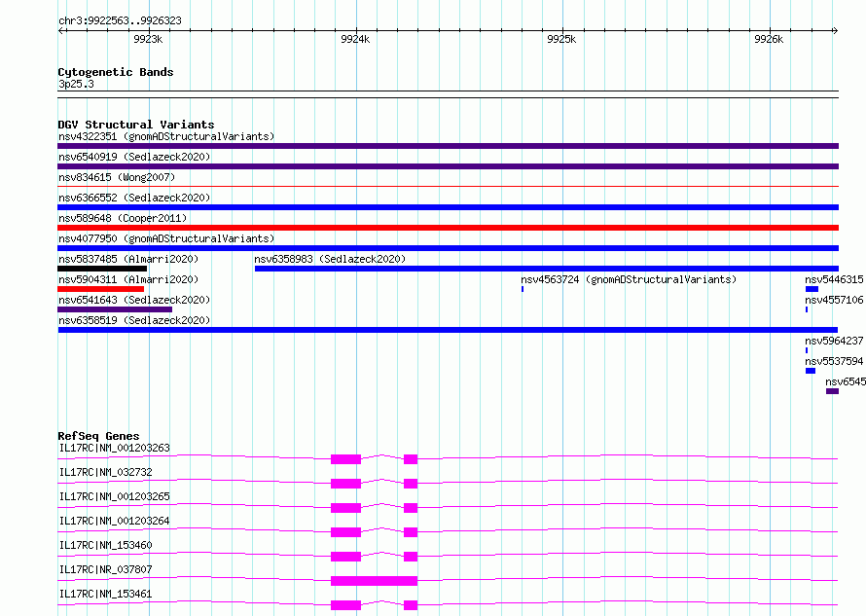This screenshot has height=616, width=866.
Task: Click the nsv5837485 (Almarri2020) label
Action: point(128,259)
